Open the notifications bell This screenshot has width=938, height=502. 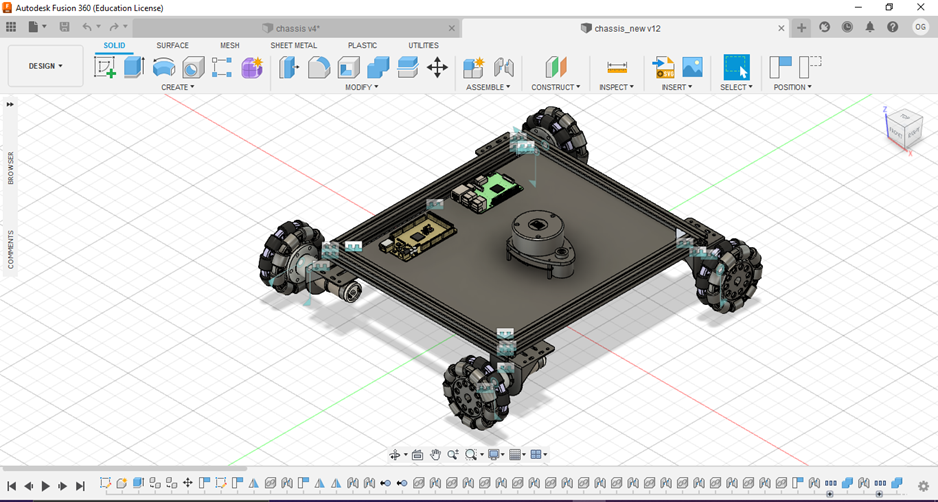870,28
